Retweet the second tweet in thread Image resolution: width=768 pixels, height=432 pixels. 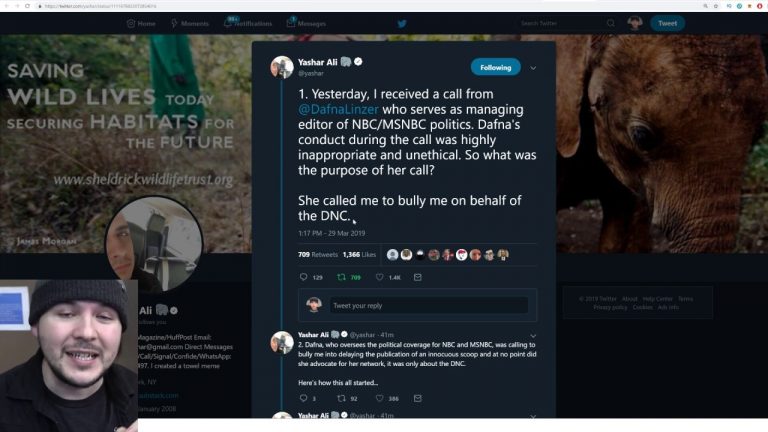tap(341, 398)
